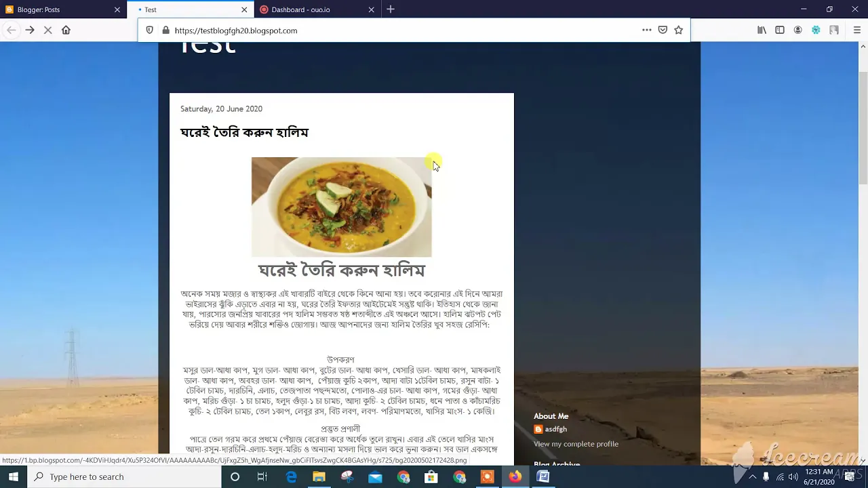868x488 pixels.
Task: Close the Blogger: Posts tab
Action: coord(117,9)
